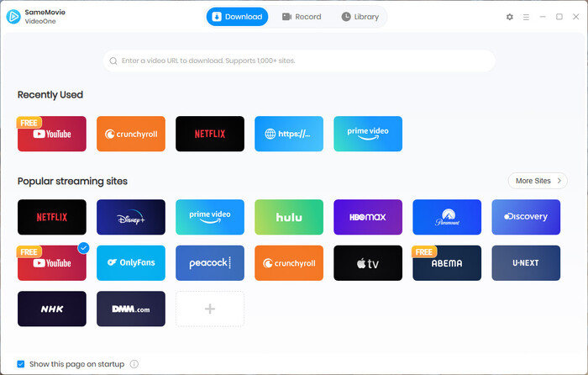Screen dimensions: 588x375
Task: Select the HBO Max site tile
Action: click(368, 217)
